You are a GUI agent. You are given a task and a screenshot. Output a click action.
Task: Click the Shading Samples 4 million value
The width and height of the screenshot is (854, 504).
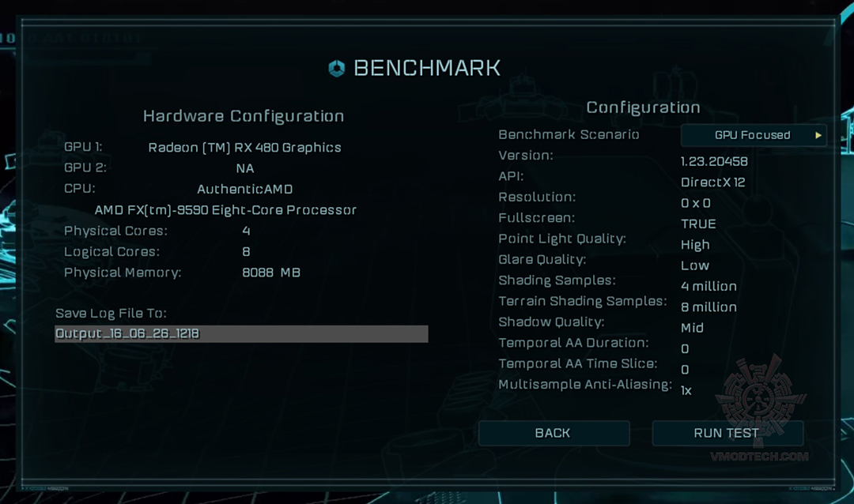click(709, 286)
